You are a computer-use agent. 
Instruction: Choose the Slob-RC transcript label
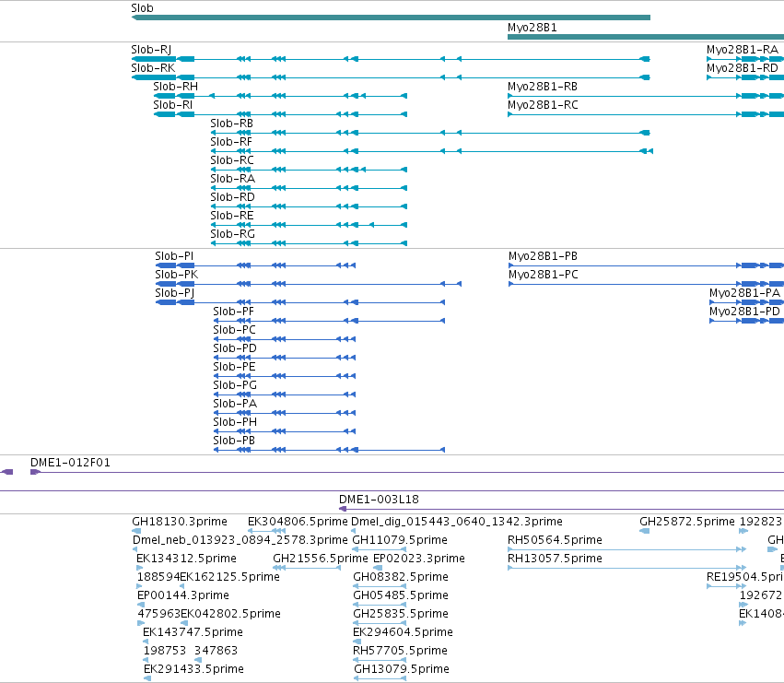click(232, 160)
